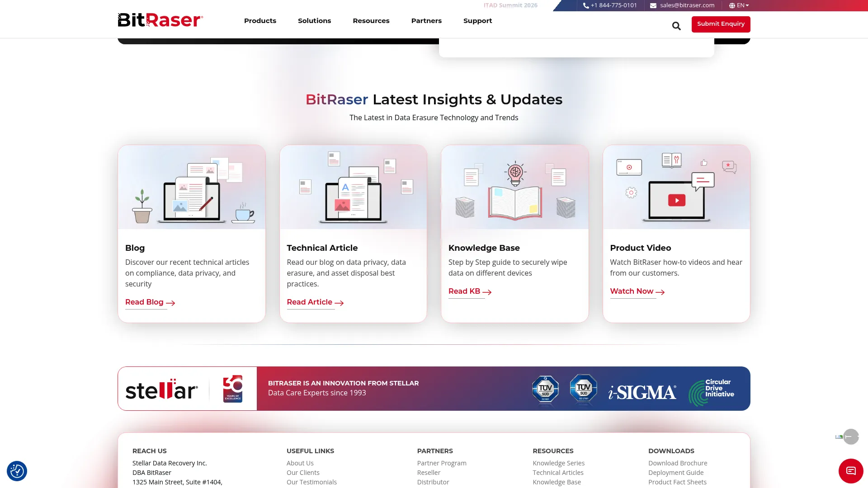Open Knowledge Series footer link
Screen dimensions: 868x488
(x=558, y=463)
